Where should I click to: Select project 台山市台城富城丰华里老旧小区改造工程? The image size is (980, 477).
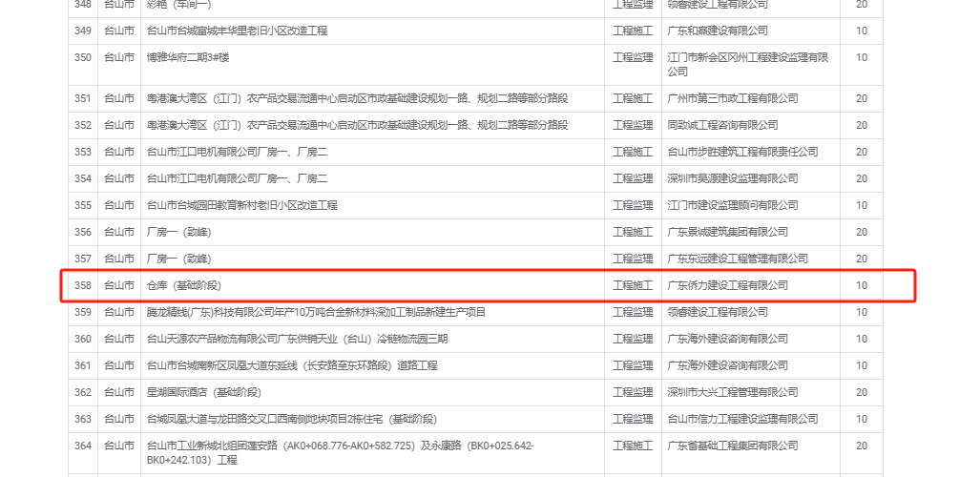click(x=237, y=31)
